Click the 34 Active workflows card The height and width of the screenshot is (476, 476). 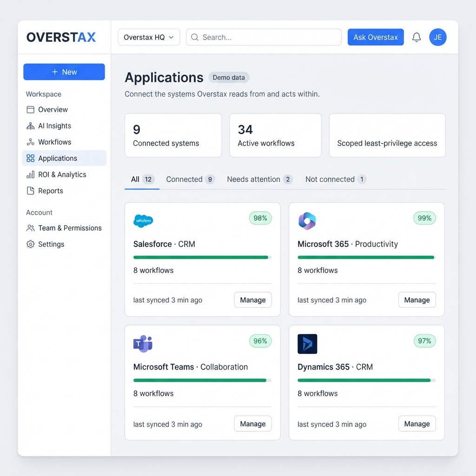click(275, 135)
